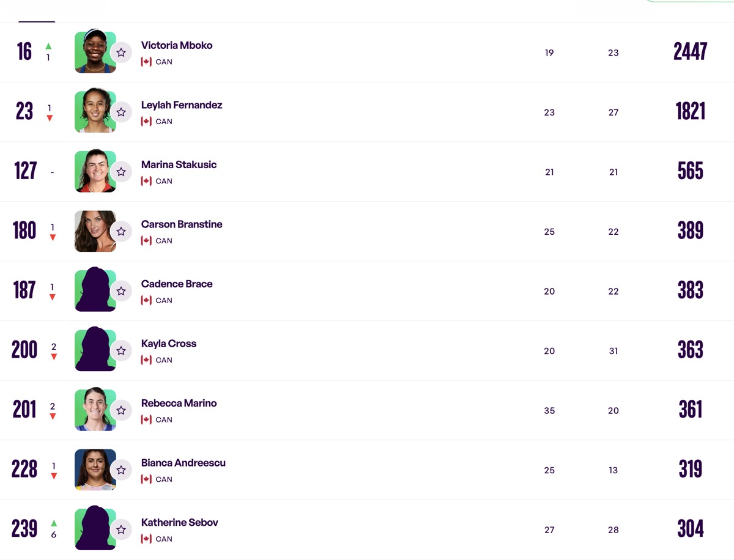Click the 2447 points value for Mboko

point(691,52)
